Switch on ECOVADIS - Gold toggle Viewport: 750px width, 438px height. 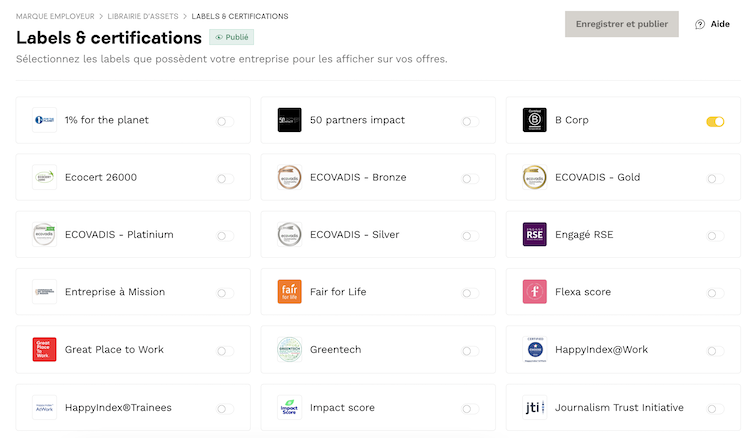pyautogui.click(x=716, y=179)
